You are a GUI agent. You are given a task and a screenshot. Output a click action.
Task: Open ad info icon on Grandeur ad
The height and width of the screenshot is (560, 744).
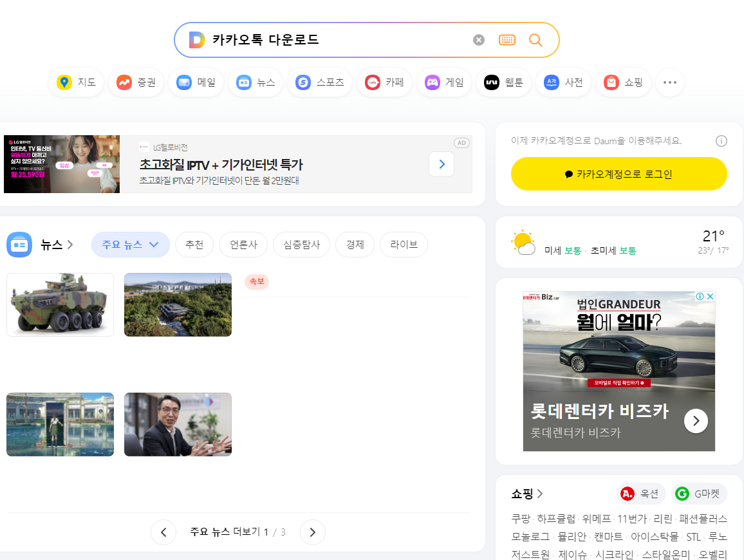pos(700,296)
